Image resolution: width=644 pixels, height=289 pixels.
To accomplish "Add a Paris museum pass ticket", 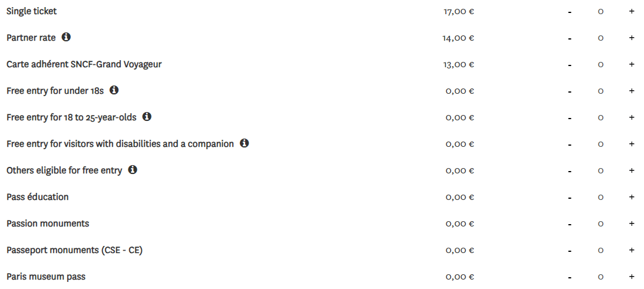I will [632, 277].
